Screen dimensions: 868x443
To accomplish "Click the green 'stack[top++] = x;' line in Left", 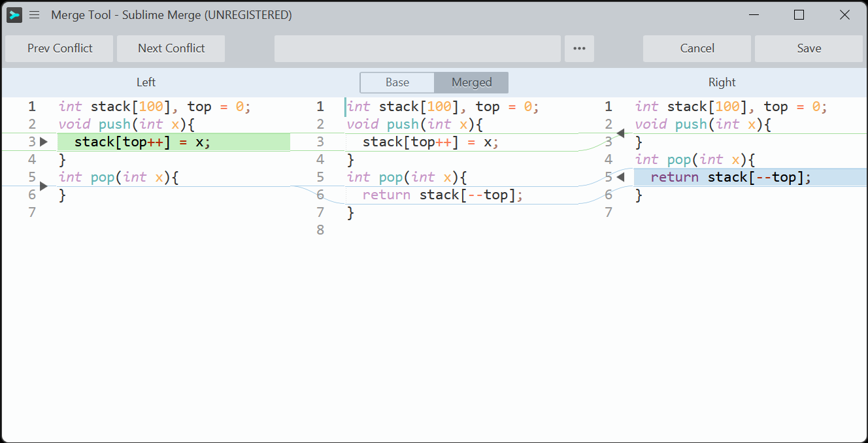I will coord(174,142).
